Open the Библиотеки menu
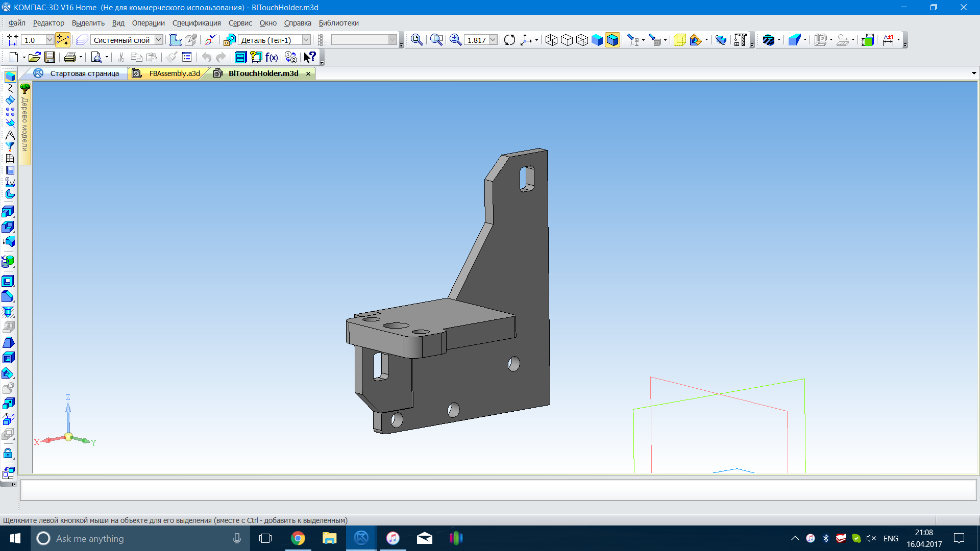 (339, 23)
